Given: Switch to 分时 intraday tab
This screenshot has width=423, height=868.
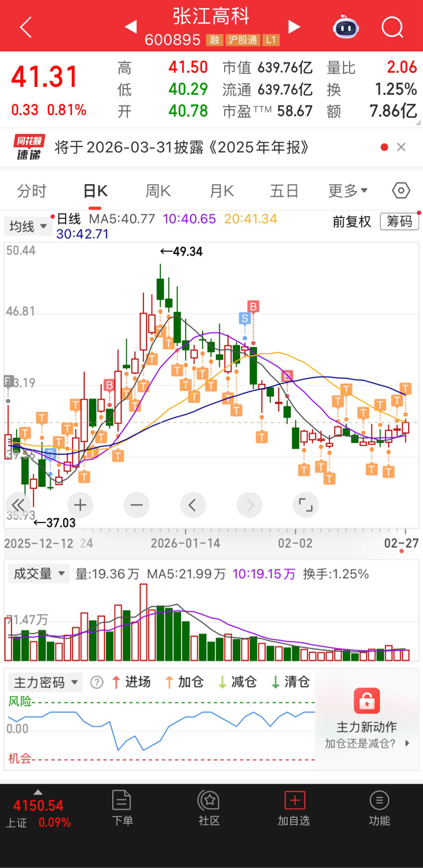Looking at the screenshot, I should [x=31, y=191].
